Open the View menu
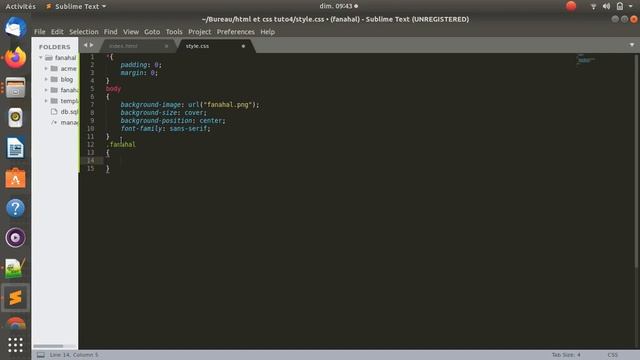 tap(131, 32)
